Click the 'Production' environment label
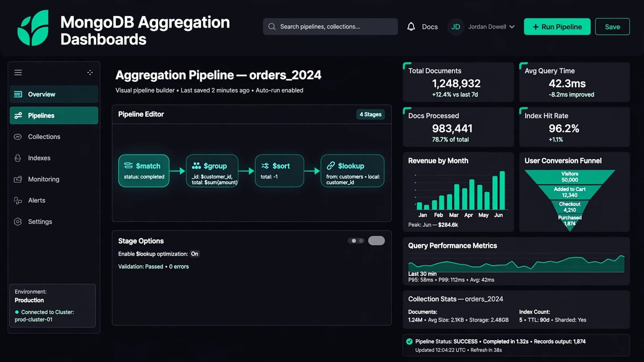The width and height of the screenshot is (644, 362). 29,300
